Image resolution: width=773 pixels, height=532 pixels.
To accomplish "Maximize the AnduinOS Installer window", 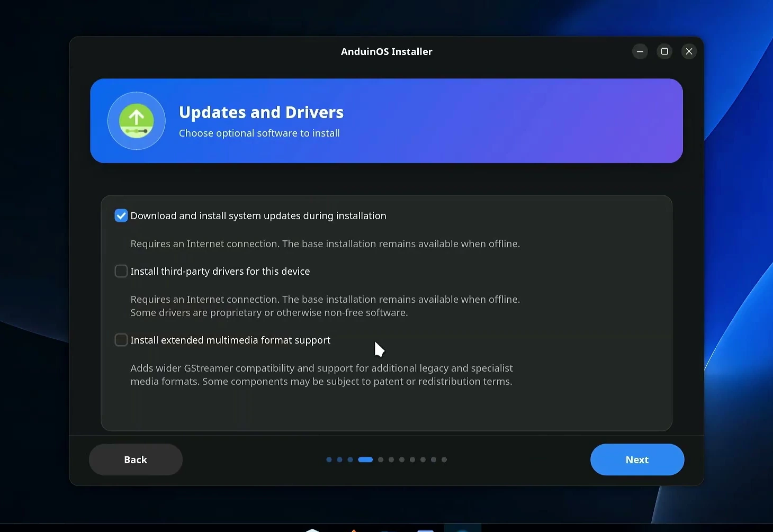I will (664, 51).
